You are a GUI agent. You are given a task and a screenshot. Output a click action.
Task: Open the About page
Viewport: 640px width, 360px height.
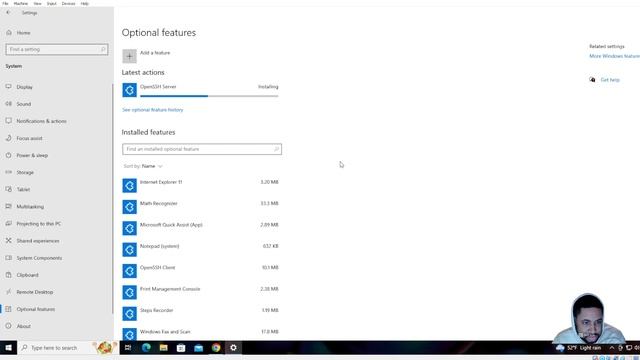[x=23, y=327]
